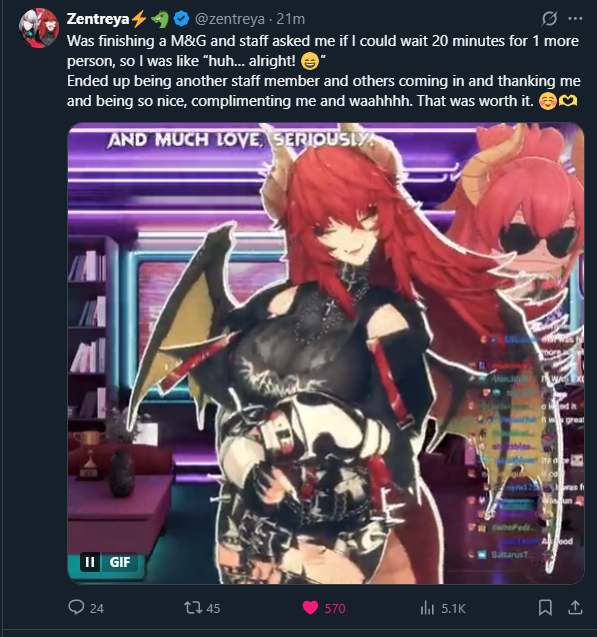Image resolution: width=597 pixels, height=637 pixels.
Task: Open the share post icon
Action: [575, 608]
